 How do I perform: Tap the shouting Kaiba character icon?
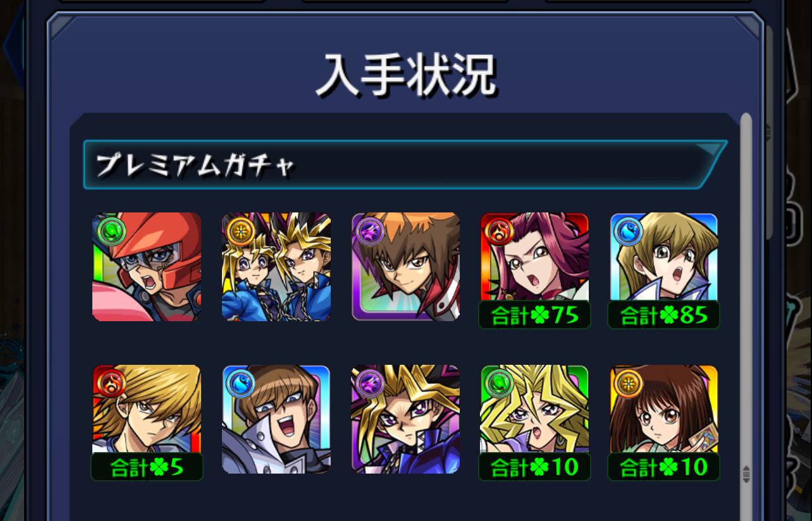coord(276,419)
